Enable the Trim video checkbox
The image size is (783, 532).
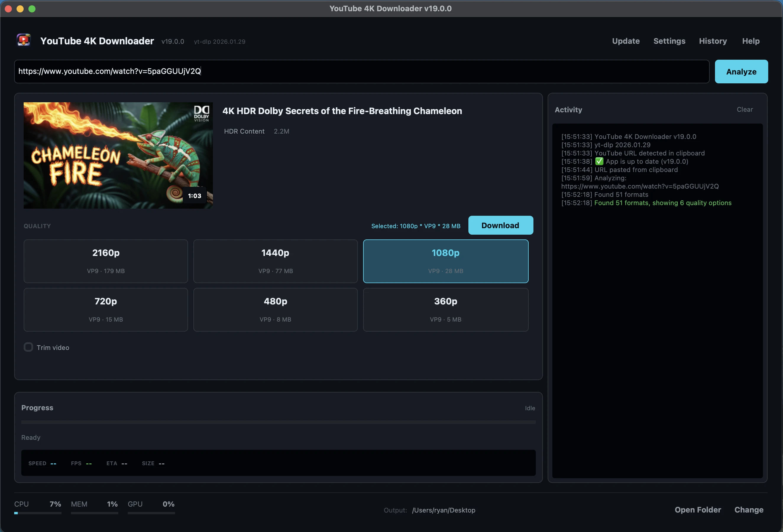[28, 347]
